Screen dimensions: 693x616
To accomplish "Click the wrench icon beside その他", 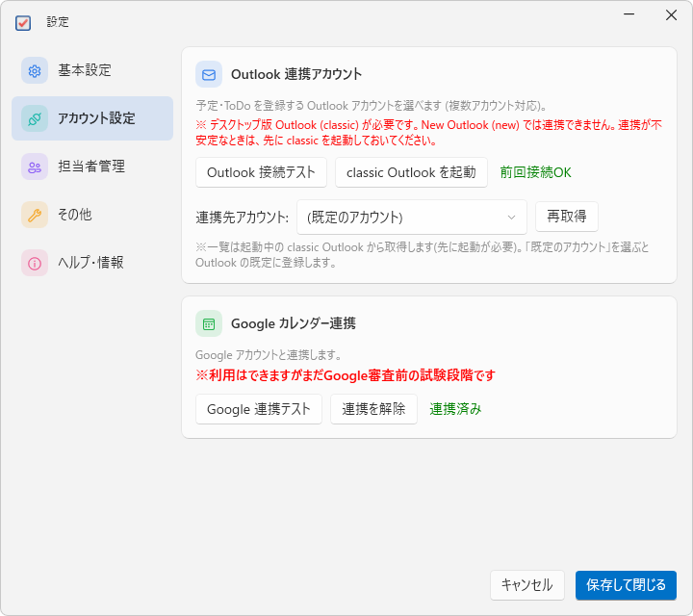I will click(35, 215).
